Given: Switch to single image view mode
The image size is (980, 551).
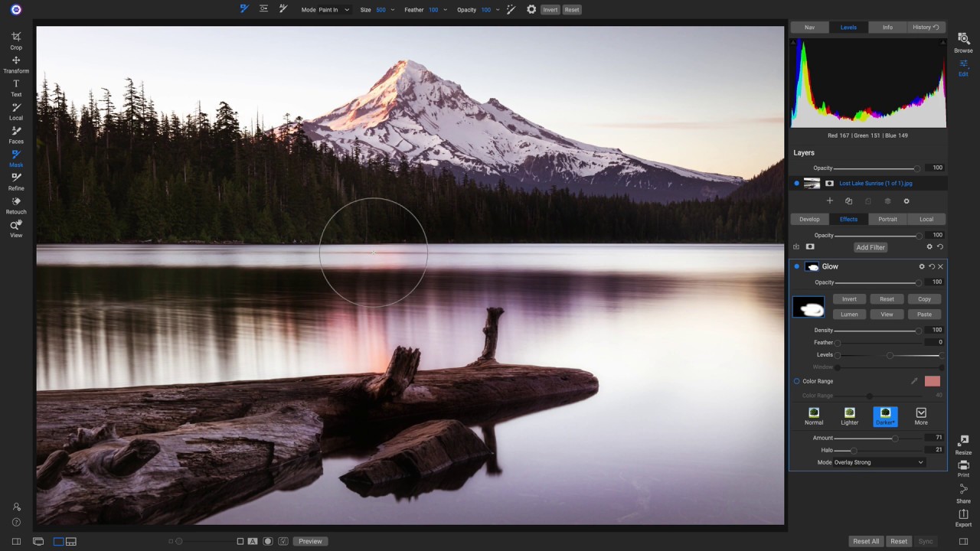Looking at the screenshot, I should 58,541.
